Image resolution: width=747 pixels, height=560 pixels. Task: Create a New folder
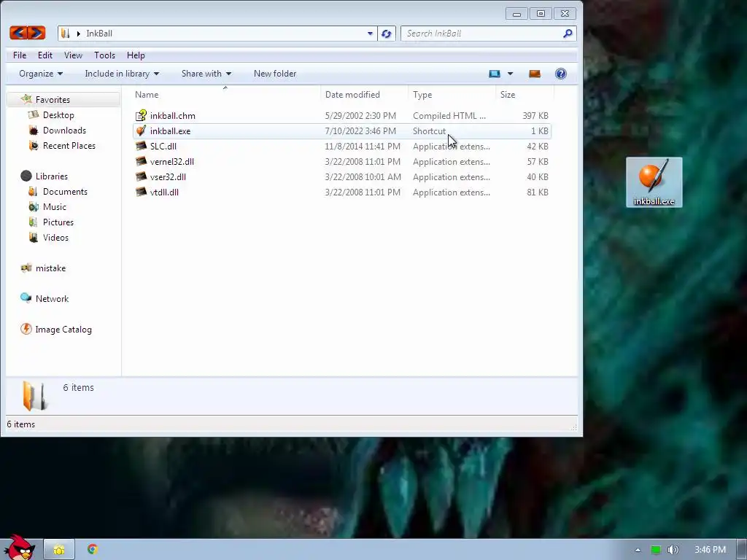(275, 74)
